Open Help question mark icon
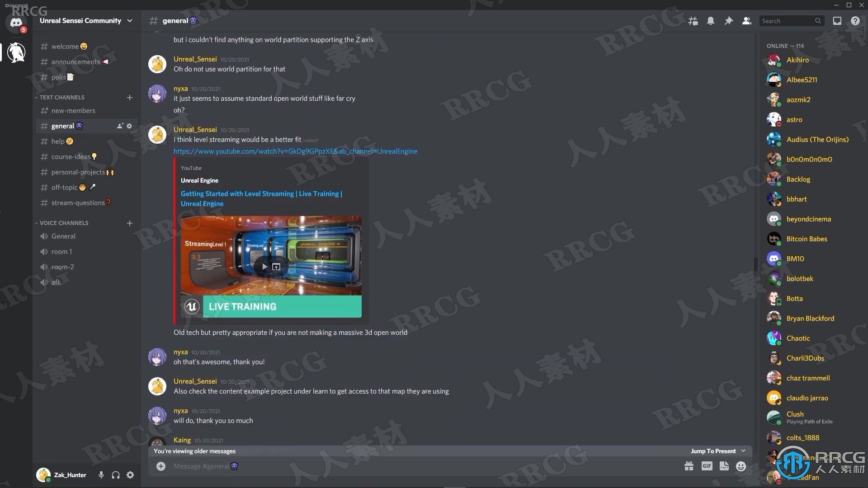 click(x=855, y=21)
